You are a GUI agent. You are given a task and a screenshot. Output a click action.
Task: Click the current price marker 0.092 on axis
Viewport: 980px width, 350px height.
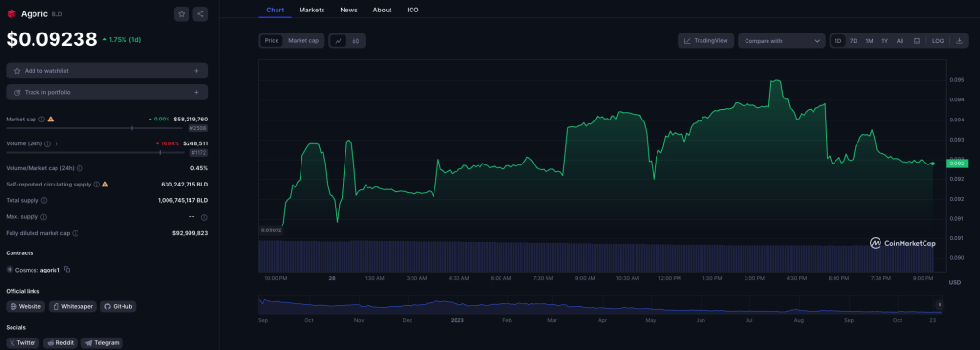(957, 164)
